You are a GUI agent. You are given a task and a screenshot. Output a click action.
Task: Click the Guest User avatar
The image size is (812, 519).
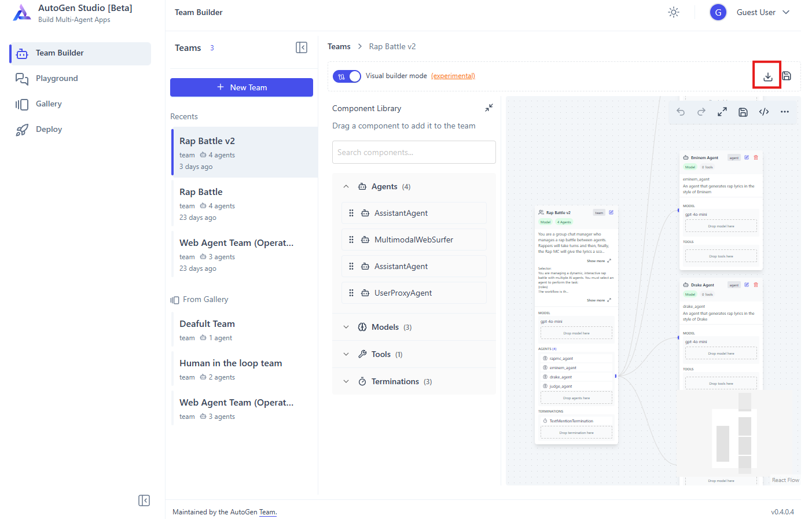coord(718,12)
